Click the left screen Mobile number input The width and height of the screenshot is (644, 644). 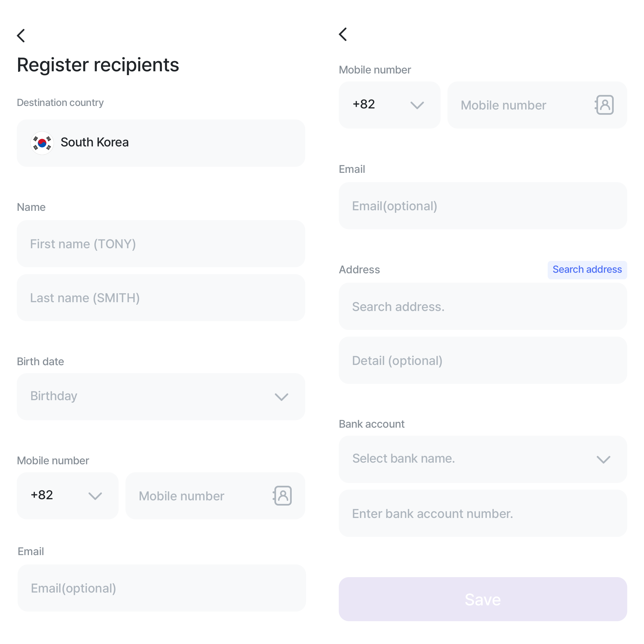click(x=215, y=496)
